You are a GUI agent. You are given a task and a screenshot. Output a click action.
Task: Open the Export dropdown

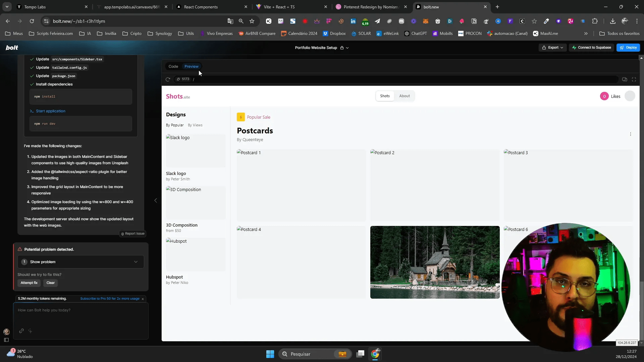pyautogui.click(x=552, y=48)
